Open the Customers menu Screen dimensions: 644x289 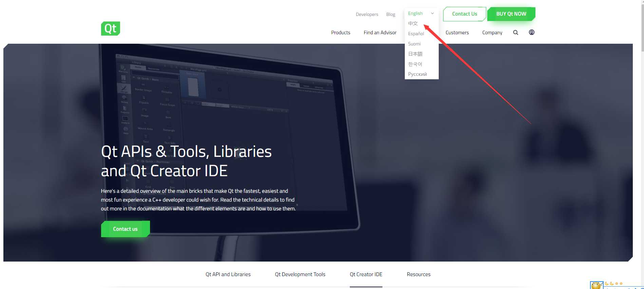tap(457, 33)
